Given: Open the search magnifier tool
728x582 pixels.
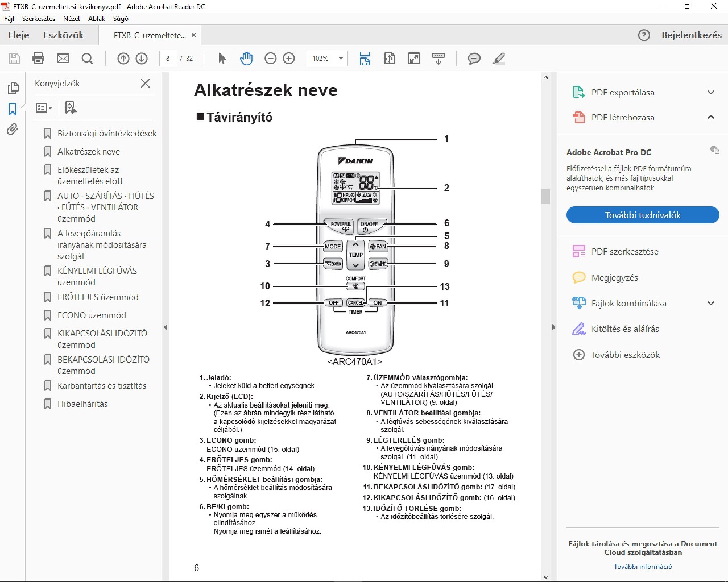Looking at the screenshot, I should tap(87, 59).
